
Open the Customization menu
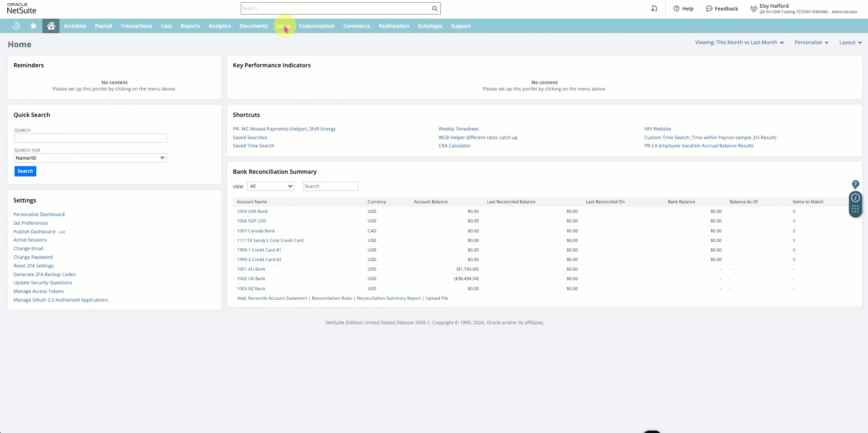pos(317,26)
